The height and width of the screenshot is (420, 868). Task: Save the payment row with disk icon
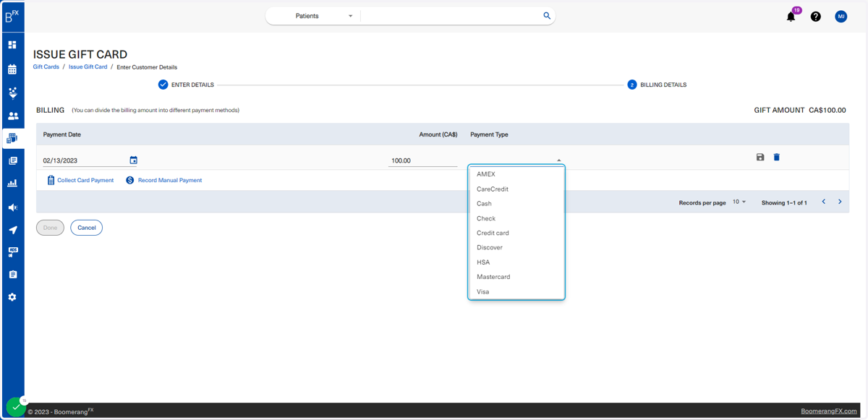tap(760, 157)
